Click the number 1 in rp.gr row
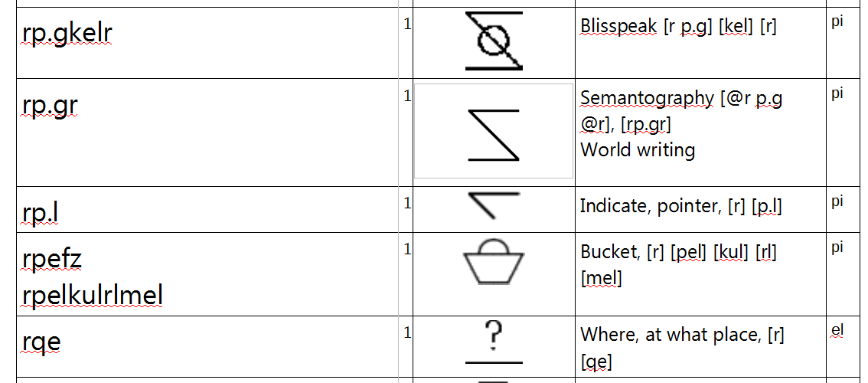Image resolution: width=868 pixels, height=383 pixels. pyautogui.click(x=407, y=97)
